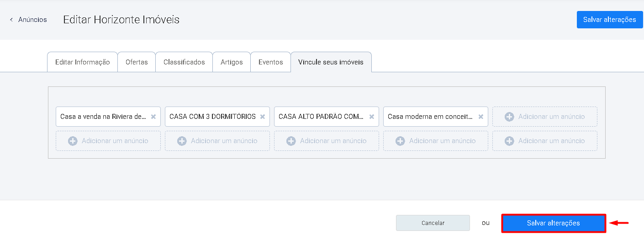644x246 pixels.
Task: Remove the 'CASA ALTO PADRÃO' listing
Action: (372, 117)
